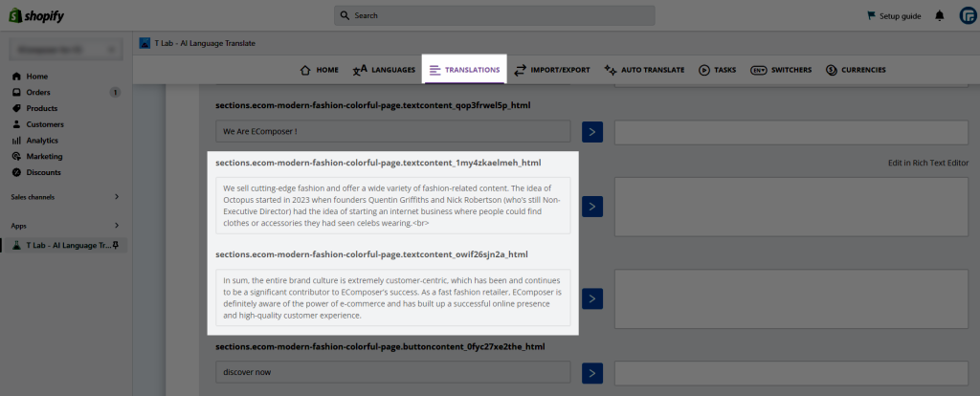Click the 'discover now' source field

tap(393, 372)
